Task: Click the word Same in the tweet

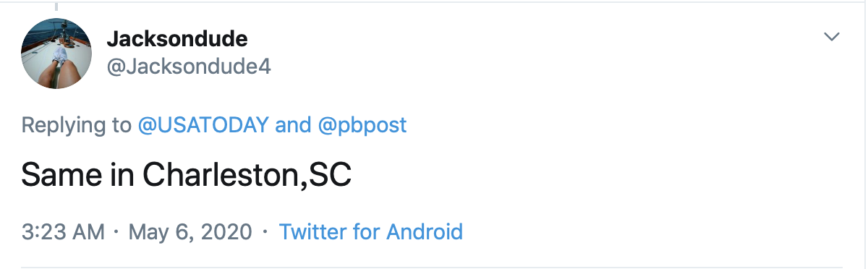Action: [58, 176]
